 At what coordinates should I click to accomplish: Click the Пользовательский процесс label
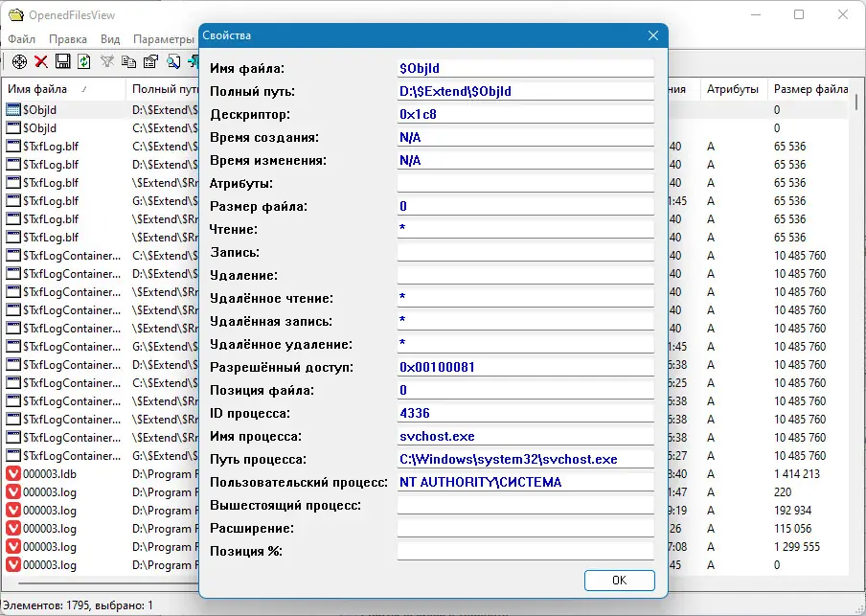click(x=299, y=482)
